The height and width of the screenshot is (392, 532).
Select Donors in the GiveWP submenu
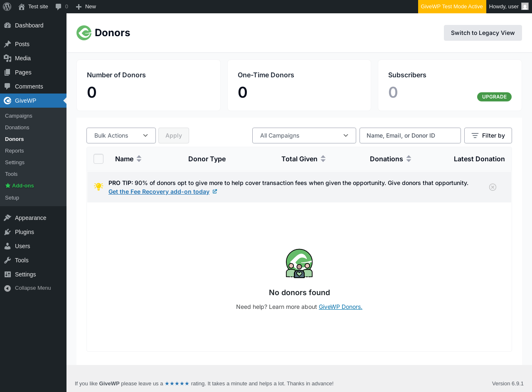tap(15, 139)
